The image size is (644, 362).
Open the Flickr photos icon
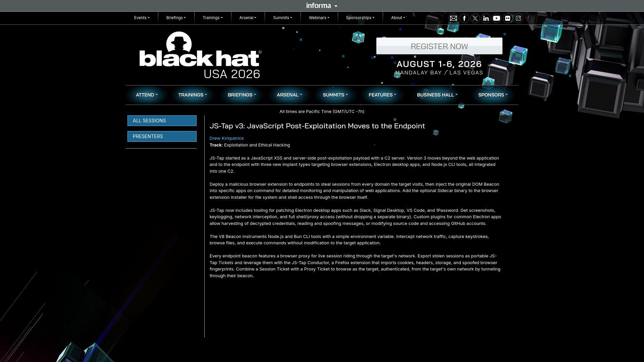pos(507,18)
